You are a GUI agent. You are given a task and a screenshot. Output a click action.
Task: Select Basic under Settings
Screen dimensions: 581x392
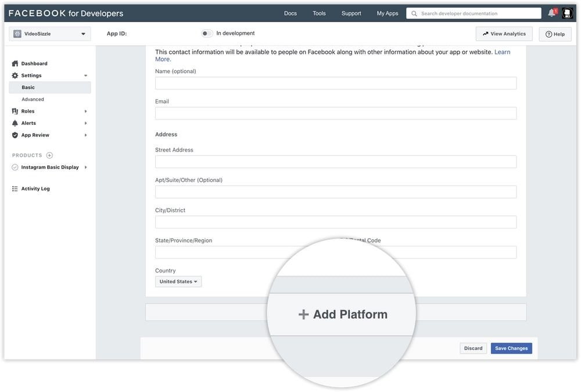49,88
